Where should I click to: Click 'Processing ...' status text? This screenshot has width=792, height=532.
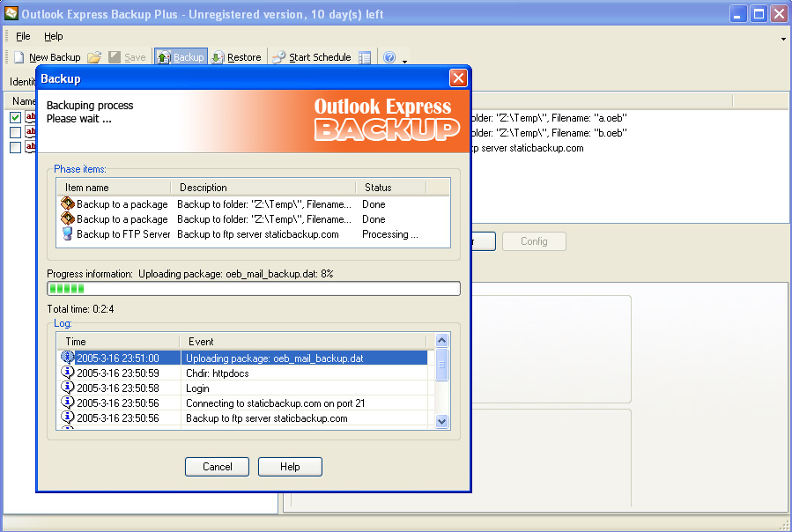[390, 234]
